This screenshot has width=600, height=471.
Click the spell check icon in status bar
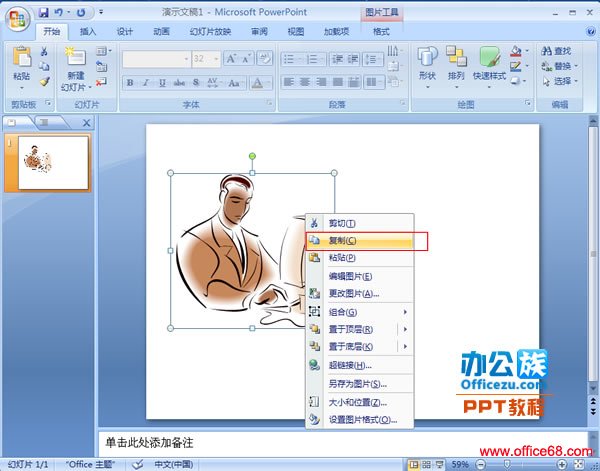(137, 464)
